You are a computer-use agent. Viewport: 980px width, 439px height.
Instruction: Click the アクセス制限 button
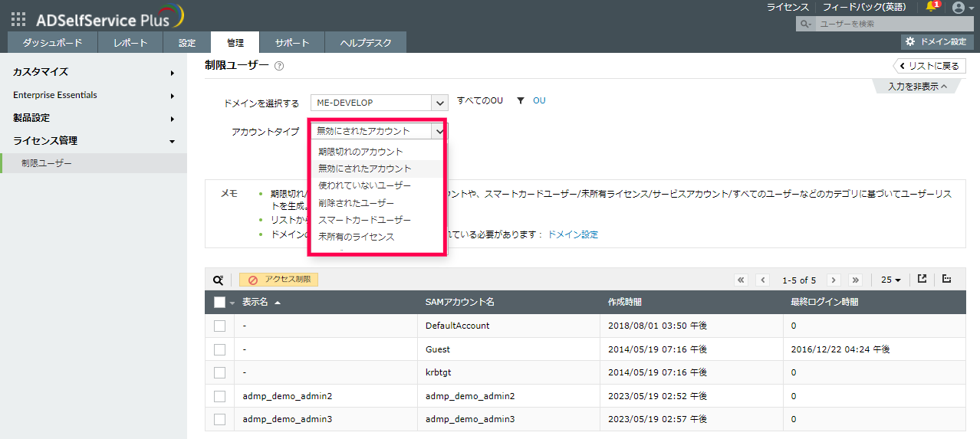click(x=279, y=280)
